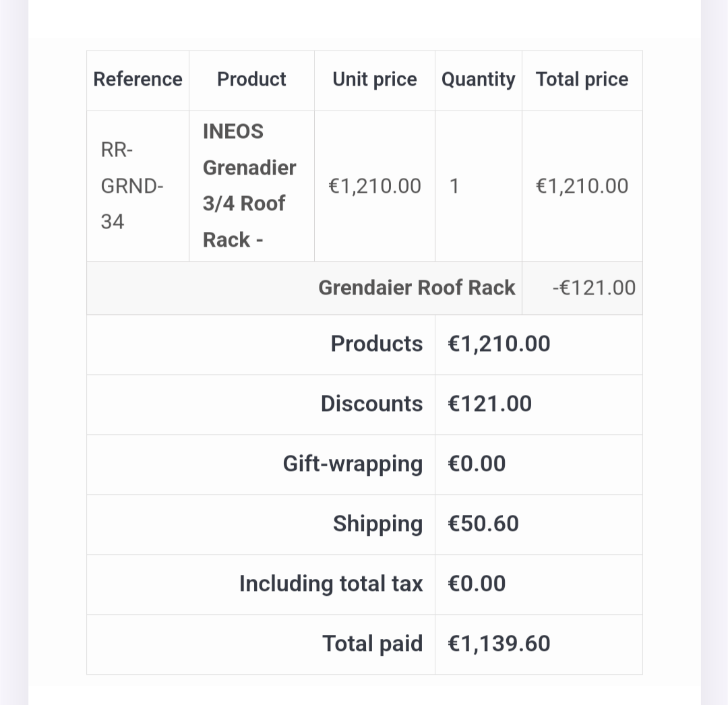This screenshot has height=705, width=728.
Task: Click the Grendaier Roof Rack discount label
Action: tap(417, 288)
